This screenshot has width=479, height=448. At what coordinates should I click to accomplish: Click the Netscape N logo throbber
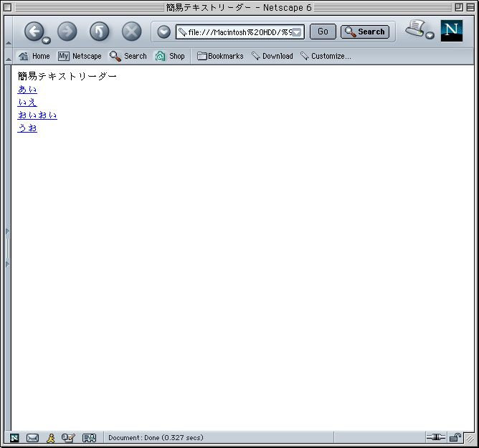(x=452, y=31)
